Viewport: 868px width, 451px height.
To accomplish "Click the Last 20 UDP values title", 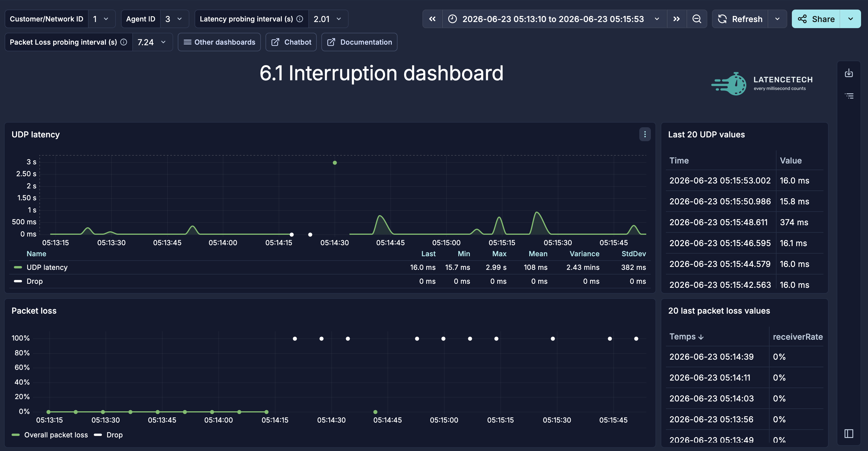I will click(x=706, y=134).
